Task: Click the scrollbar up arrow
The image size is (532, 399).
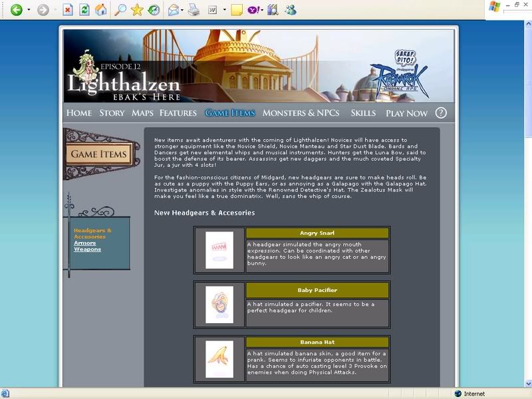Action: (528, 24)
